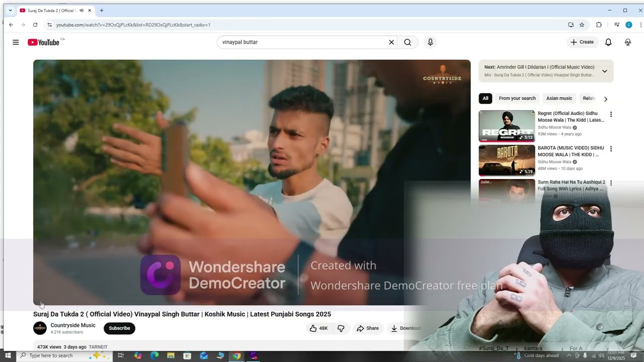Close the Suraj Da Tukda 2 tab
This screenshot has width=644, height=362.
(90, 11)
